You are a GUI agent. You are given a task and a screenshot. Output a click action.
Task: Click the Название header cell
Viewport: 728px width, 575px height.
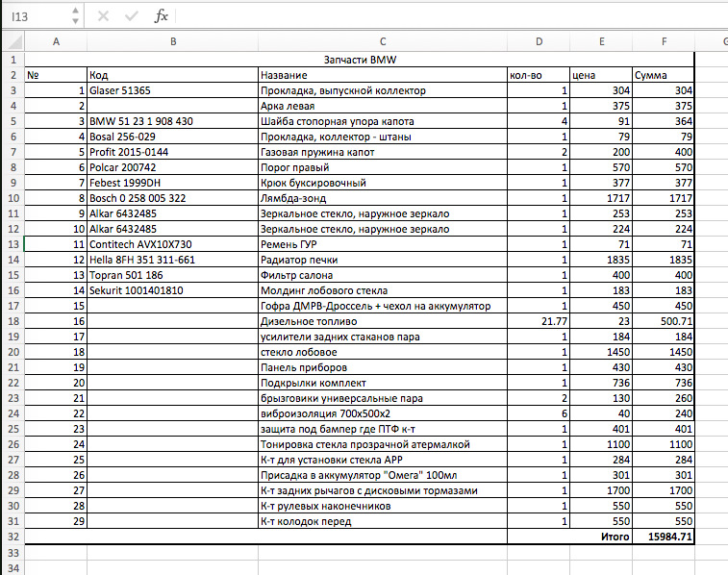tap(383, 75)
